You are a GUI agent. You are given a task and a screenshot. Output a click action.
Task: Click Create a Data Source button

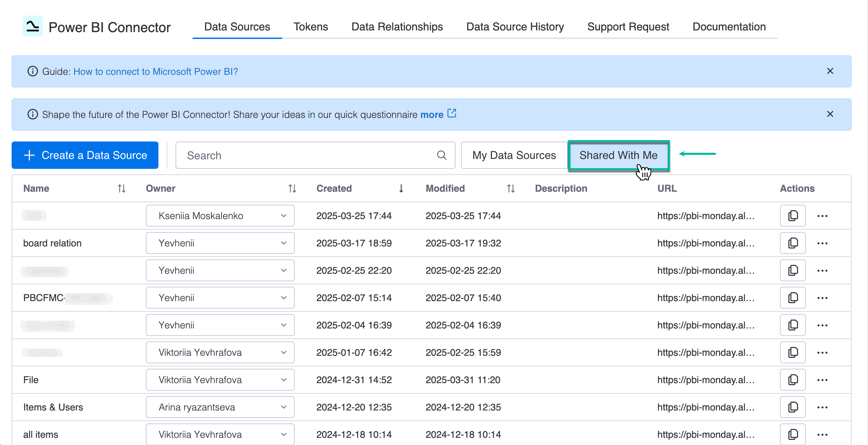85,155
